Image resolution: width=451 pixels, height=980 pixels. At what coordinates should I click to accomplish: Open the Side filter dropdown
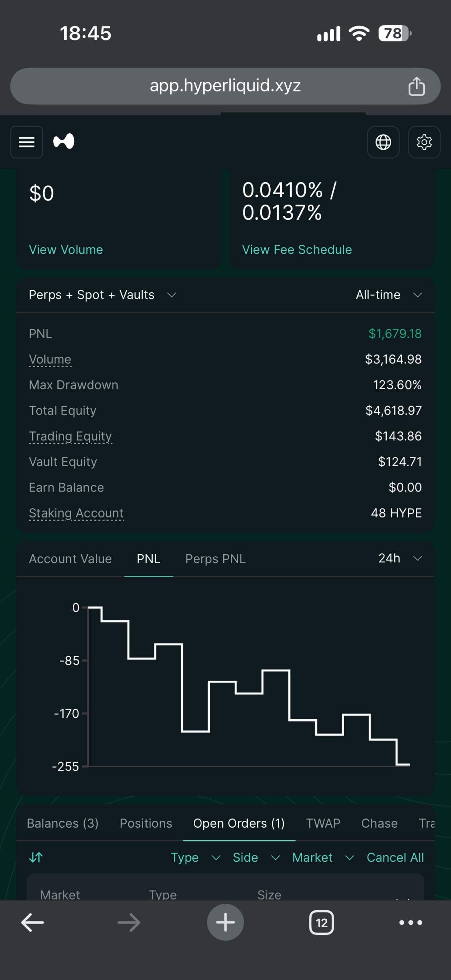[257, 857]
